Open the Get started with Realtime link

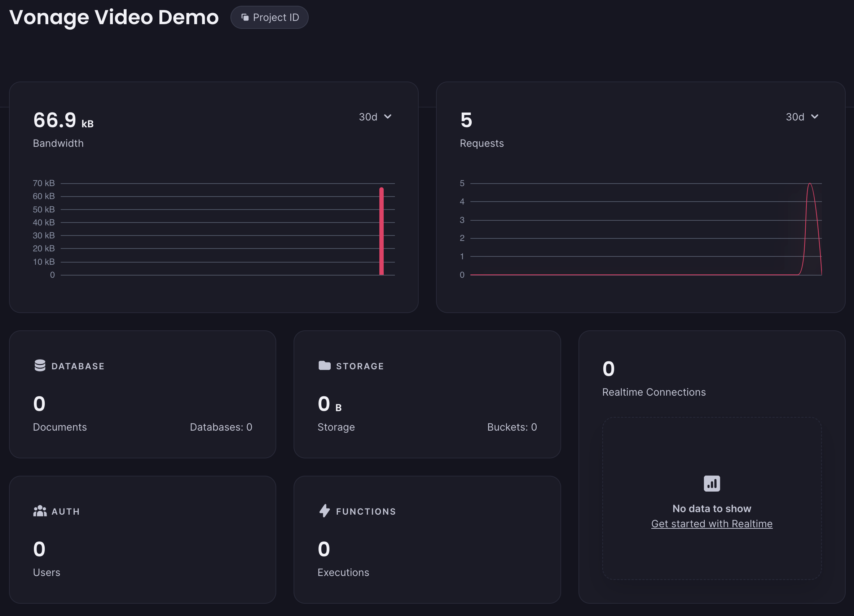[x=712, y=524]
